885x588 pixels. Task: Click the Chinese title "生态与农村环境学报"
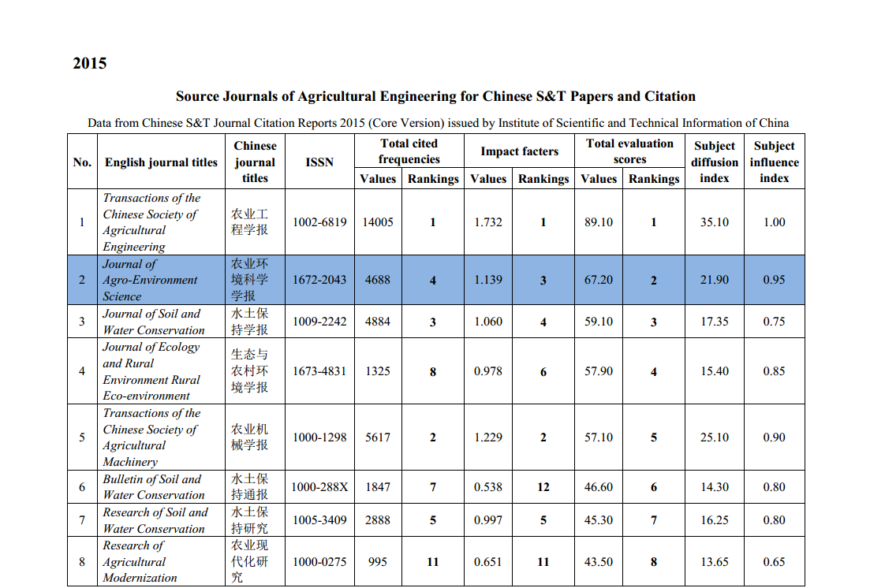(x=249, y=371)
